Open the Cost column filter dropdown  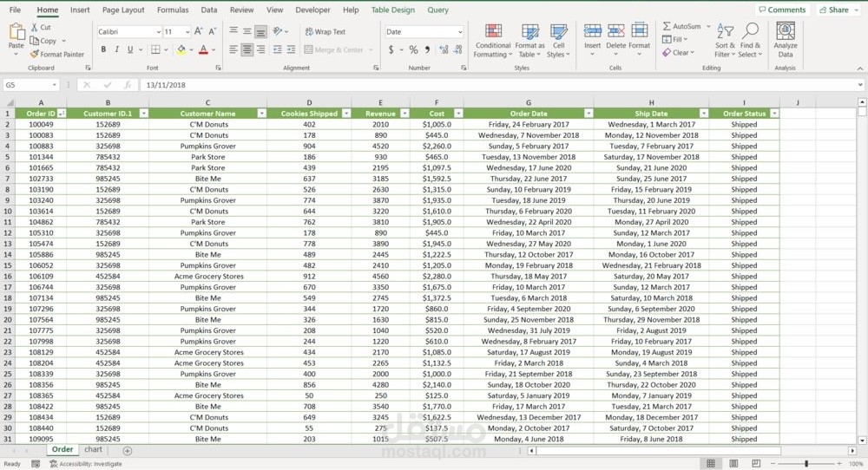pyautogui.click(x=457, y=114)
